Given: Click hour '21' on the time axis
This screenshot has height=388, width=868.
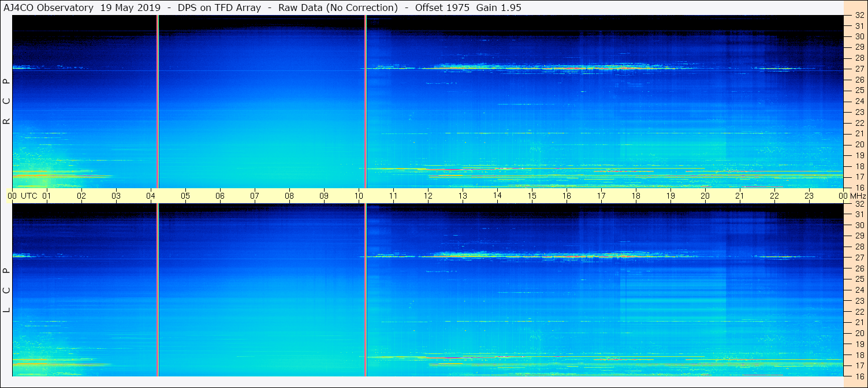Looking at the screenshot, I should coord(740,196).
